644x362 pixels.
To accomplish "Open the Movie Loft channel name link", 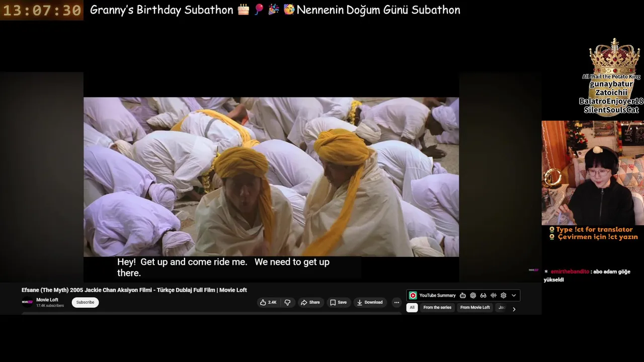I will (x=47, y=300).
